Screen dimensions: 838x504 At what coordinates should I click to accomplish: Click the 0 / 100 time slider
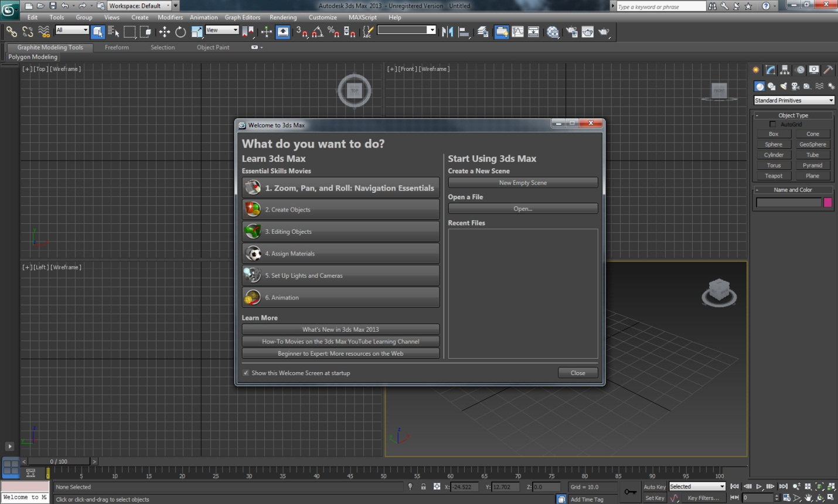tap(59, 461)
